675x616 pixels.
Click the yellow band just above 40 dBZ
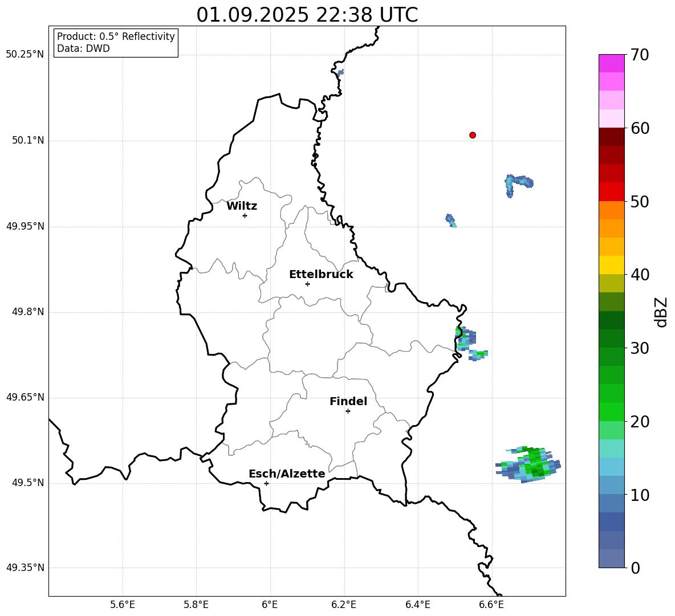(612, 265)
